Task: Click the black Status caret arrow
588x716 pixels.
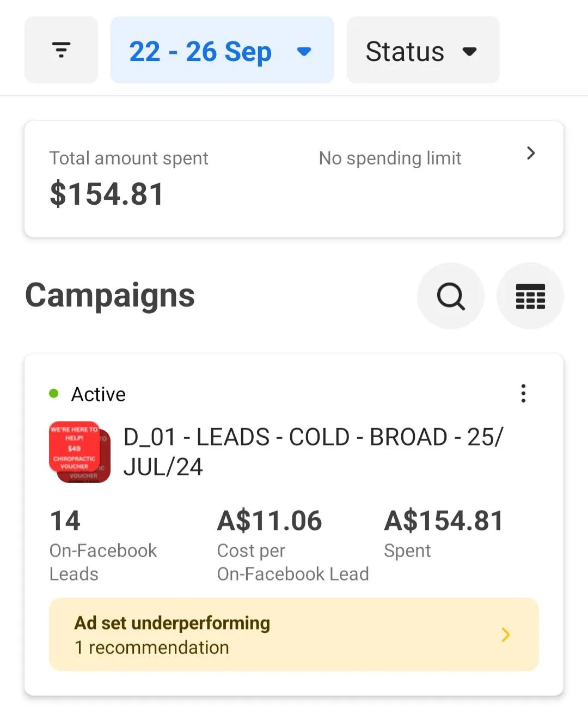Action: click(x=469, y=52)
